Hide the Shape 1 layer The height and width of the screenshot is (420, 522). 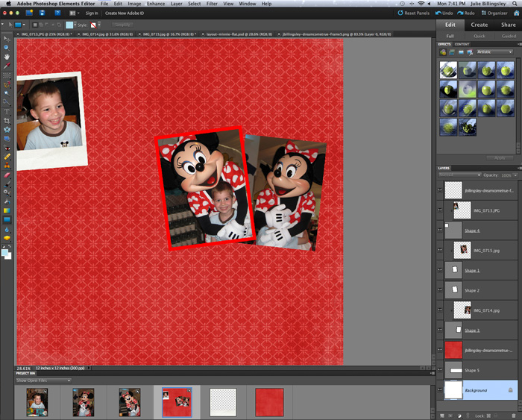pyautogui.click(x=440, y=270)
